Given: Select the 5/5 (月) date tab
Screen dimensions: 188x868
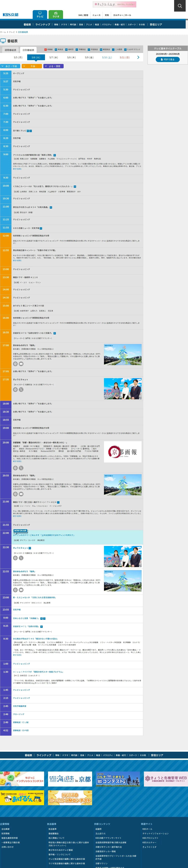Looking at the screenshot, I should (x=18, y=58).
